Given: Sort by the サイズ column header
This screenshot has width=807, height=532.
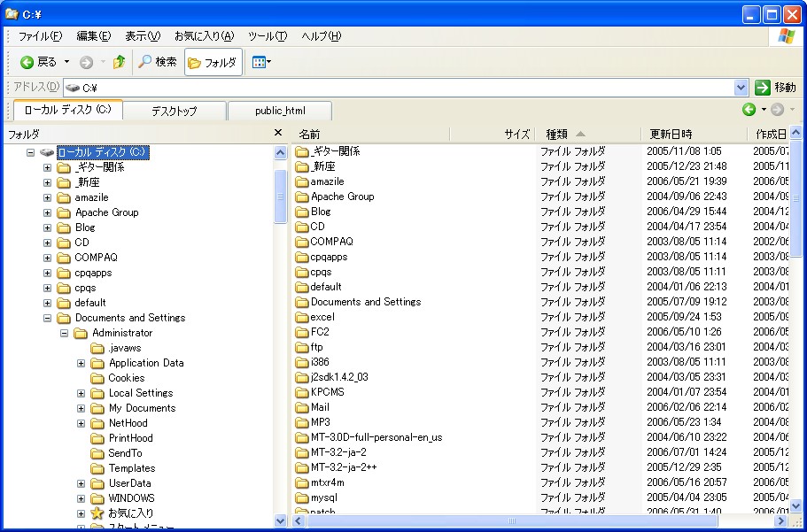Looking at the screenshot, I should point(493,135).
